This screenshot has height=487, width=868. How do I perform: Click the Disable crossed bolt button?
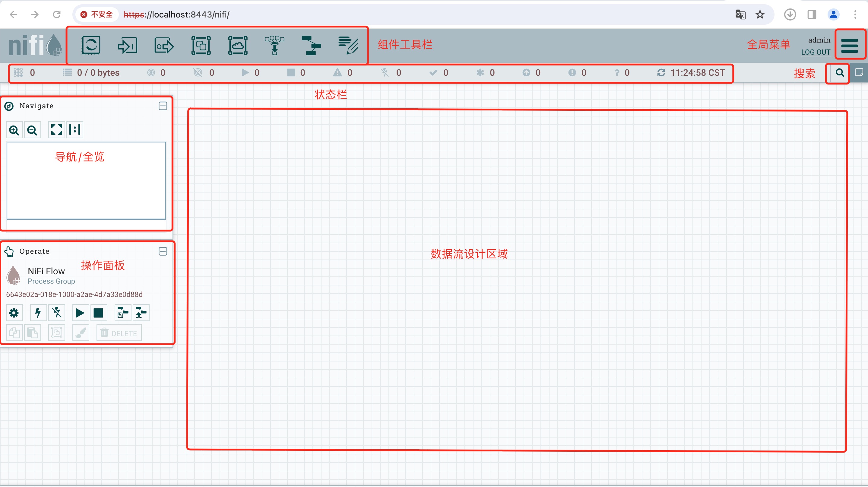pos(57,313)
